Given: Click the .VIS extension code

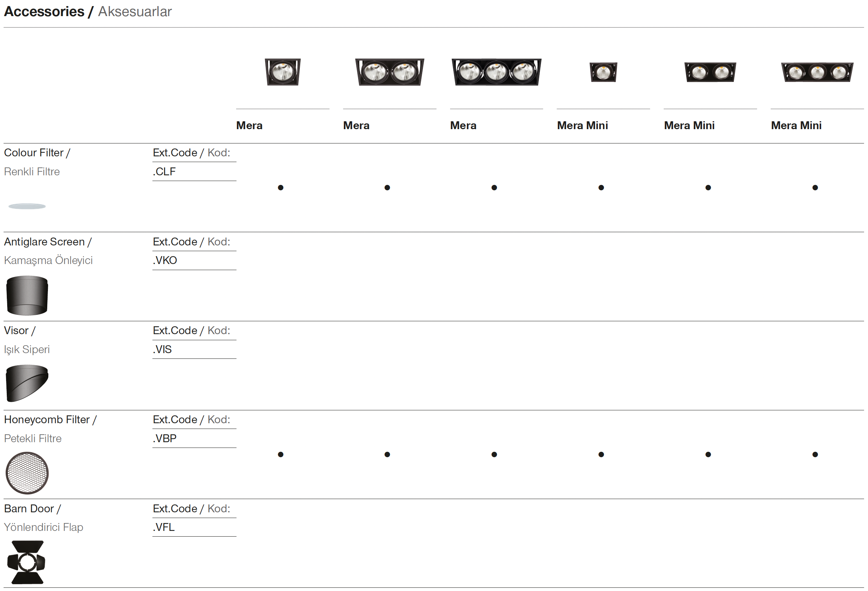Looking at the screenshot, I should [x=162, y=350].
